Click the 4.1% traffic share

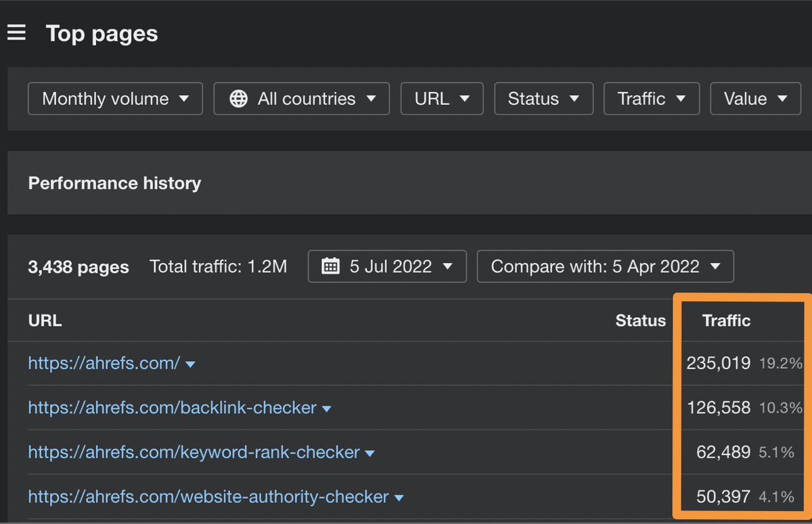[x=776, y=497]
